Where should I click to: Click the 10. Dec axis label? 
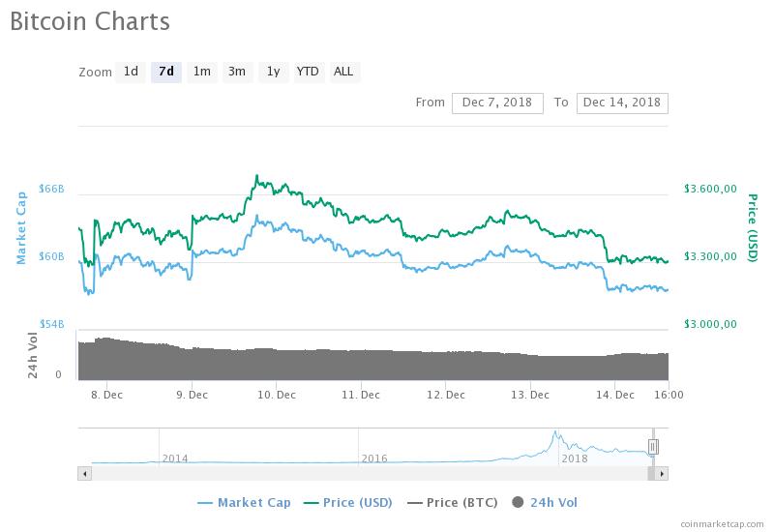point(277,396)
